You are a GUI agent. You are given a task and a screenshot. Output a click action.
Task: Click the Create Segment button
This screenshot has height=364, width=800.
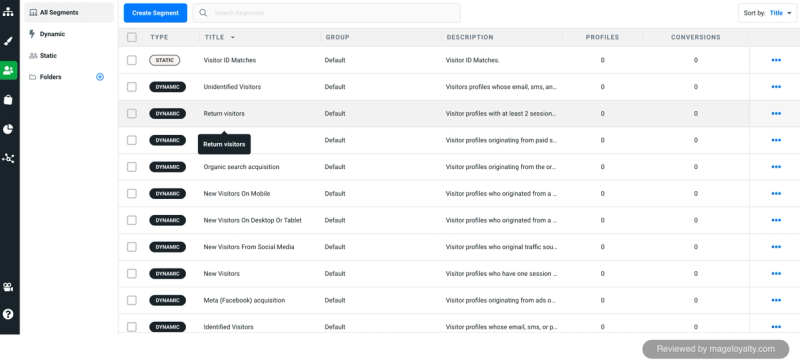click(x=155, y=13)
